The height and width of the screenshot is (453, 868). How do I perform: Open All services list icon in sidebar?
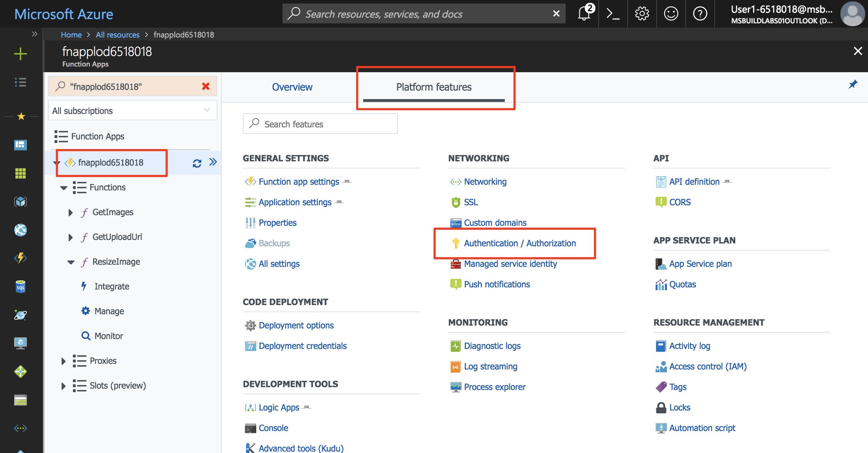click(20, 82)
